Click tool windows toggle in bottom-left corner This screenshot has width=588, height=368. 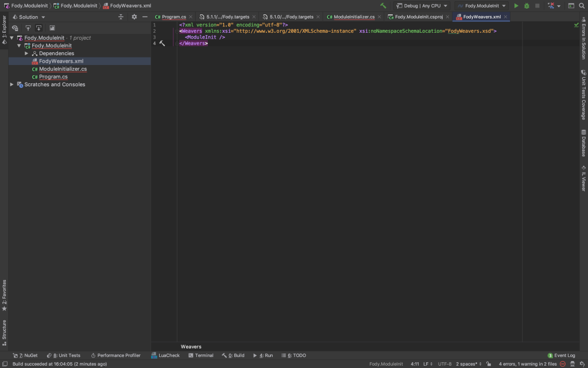pyautogui.click(x=5, y=364)
